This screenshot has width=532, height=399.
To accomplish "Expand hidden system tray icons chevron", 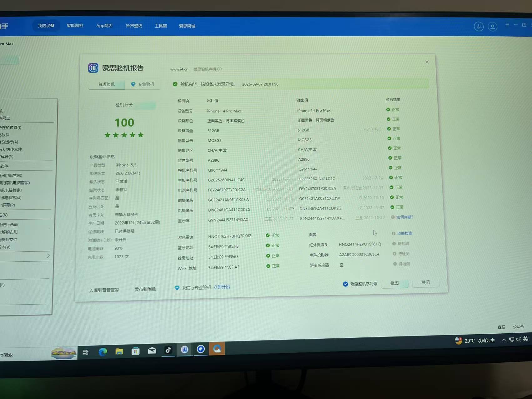I will 504,340.
